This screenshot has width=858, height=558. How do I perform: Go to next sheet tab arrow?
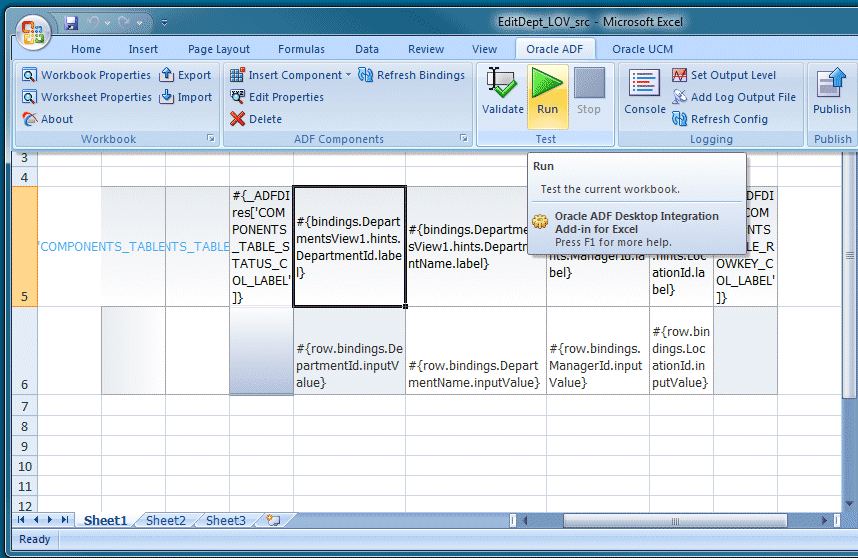click(x=50, y=520)
